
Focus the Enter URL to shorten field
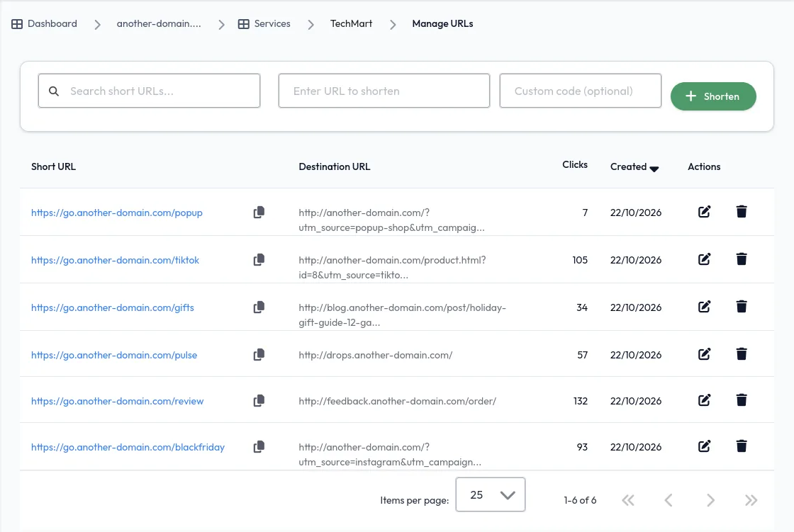[x=384, y=91]
